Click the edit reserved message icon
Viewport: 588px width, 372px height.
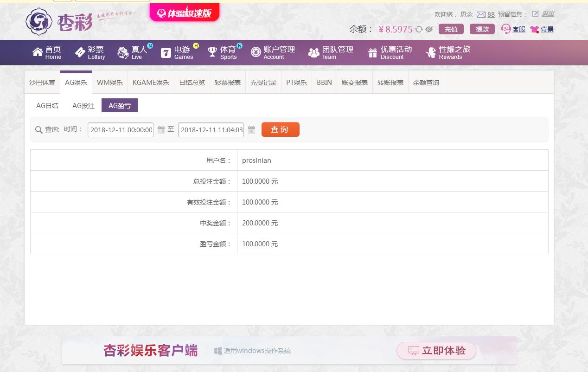[536, 14]
